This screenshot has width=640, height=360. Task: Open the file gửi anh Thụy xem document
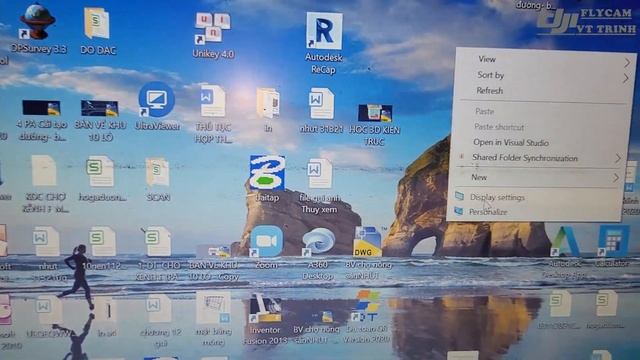pos(320,174)
